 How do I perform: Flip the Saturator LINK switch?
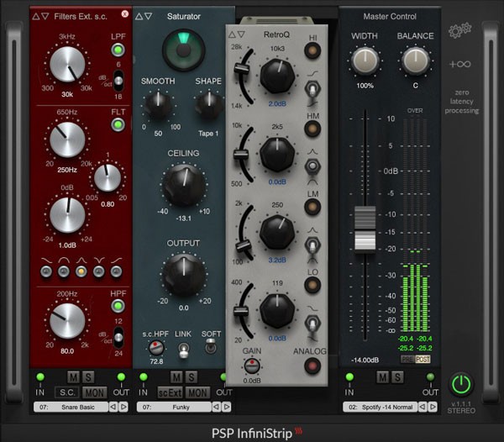[x=183, y=346]
